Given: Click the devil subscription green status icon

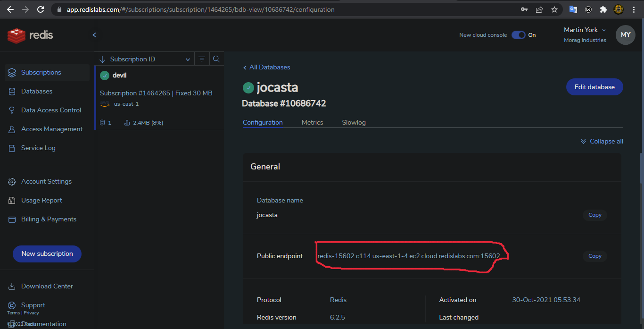Looking at the screenshot, I should coord(105,76).
